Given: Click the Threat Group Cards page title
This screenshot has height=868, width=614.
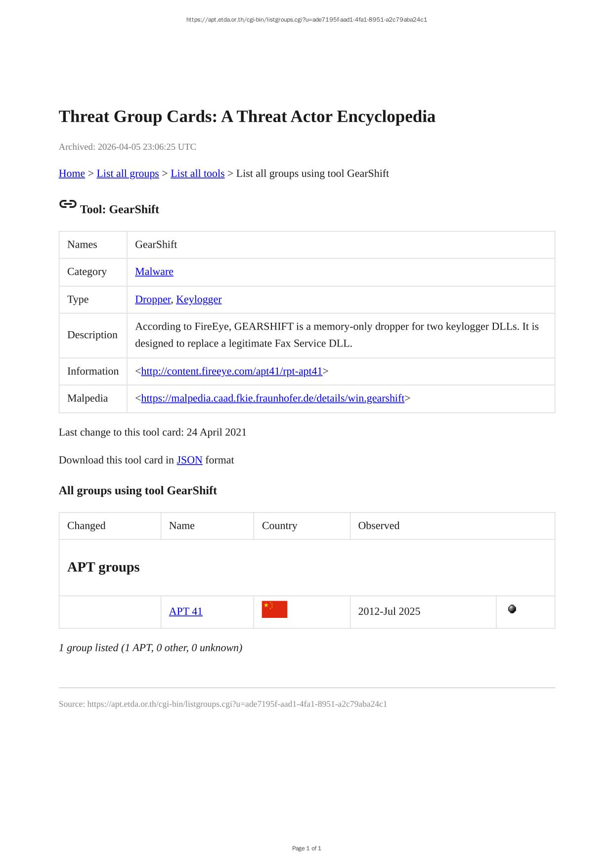Looking at the screenshot, I should coord(247,117).
